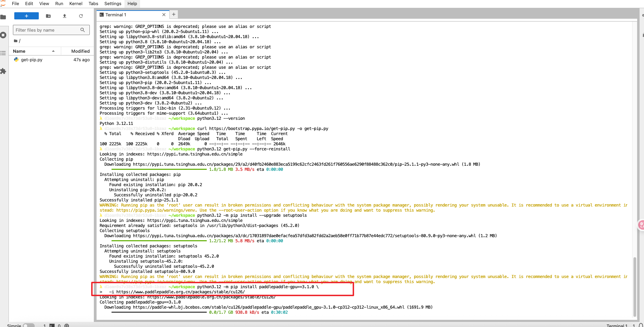Image resolution: width=644 pixels, height=327 pixels.
Task: Add a new tab with the plus button
Action: click(174, 14)
